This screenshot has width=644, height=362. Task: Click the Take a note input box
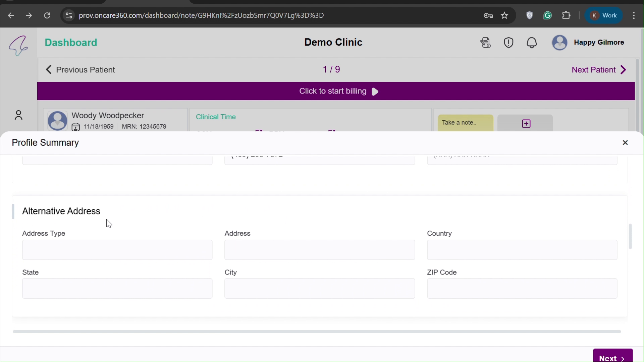465,123
